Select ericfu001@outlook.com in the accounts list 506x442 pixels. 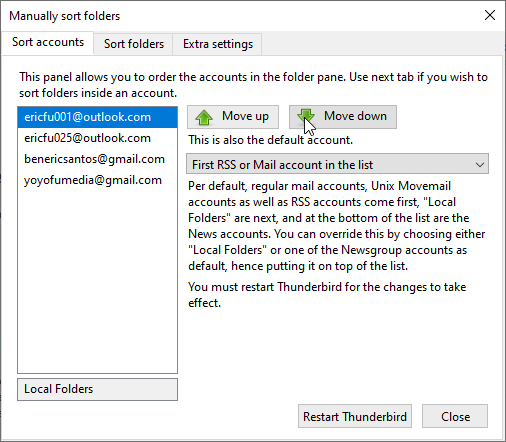click(x=97, y=117)
